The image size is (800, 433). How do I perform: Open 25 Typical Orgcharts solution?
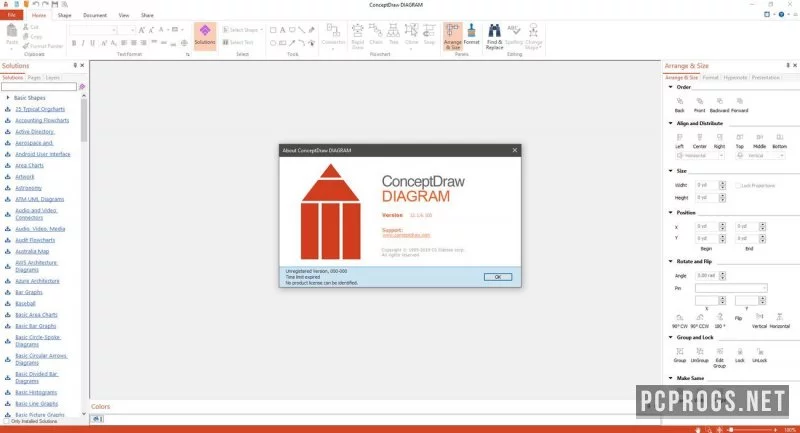pyautogui.click(x=40, y=109)
